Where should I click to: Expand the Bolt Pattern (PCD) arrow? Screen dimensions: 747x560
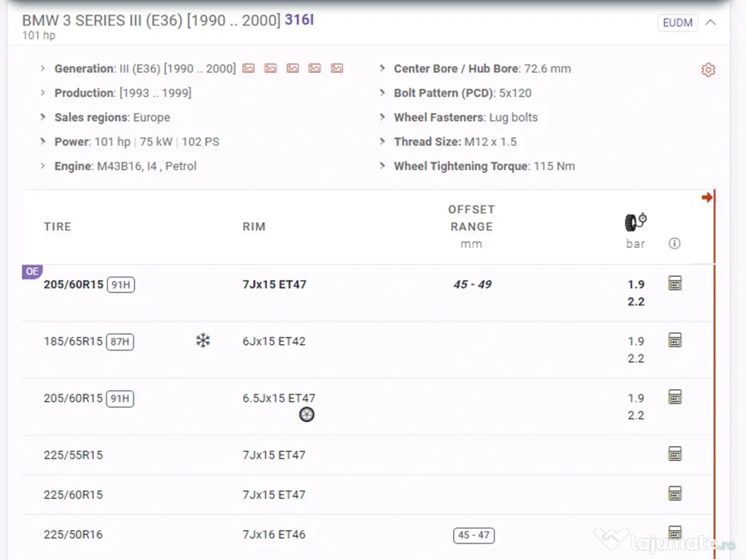pos(382,93)
